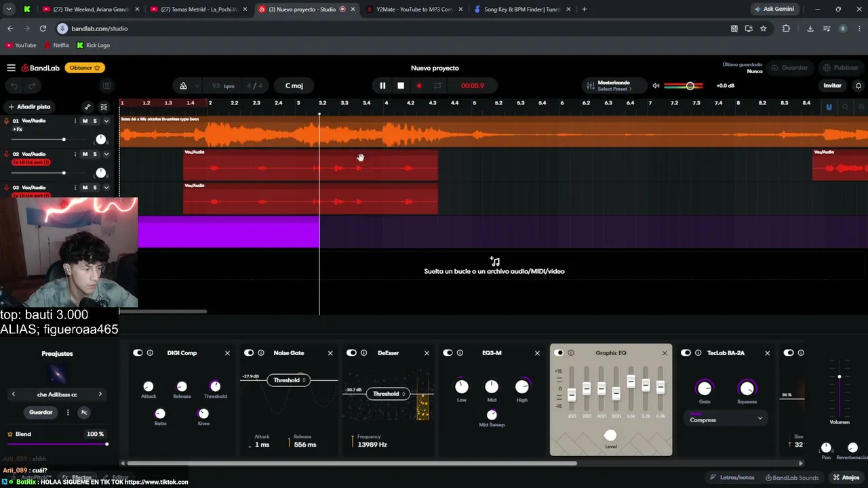Open the notifications bell icon

859,86
